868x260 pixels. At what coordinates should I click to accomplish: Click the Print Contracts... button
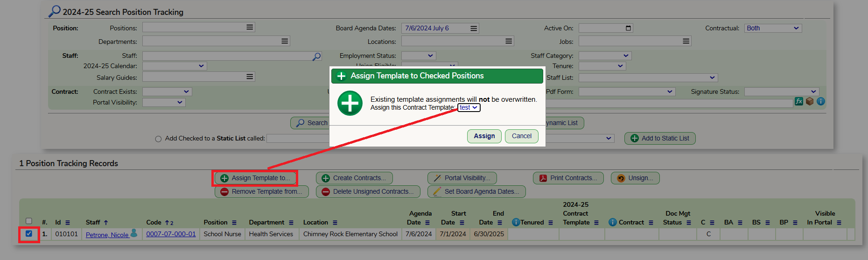568,178
